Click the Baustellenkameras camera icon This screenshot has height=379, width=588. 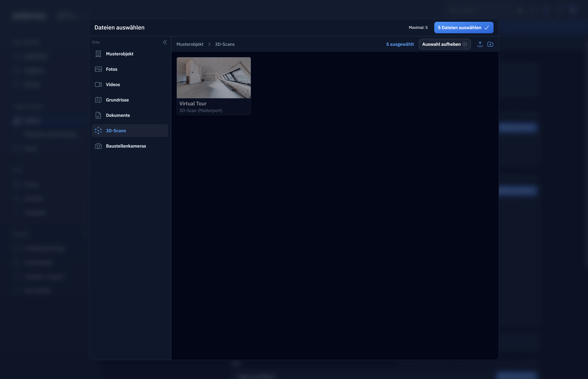point(98,146)
